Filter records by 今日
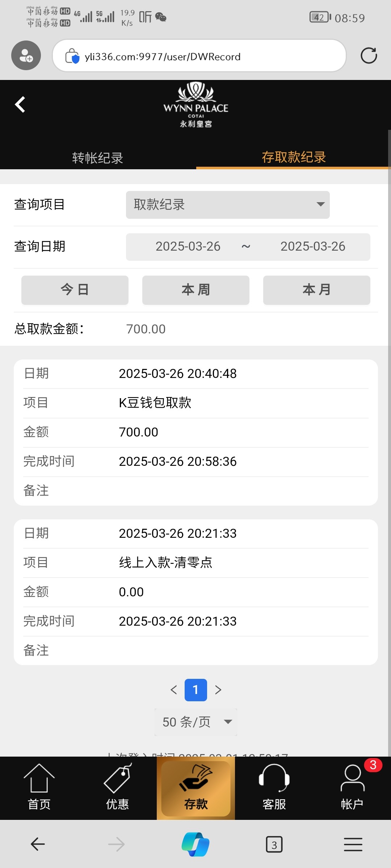 [x=75, y=290]
